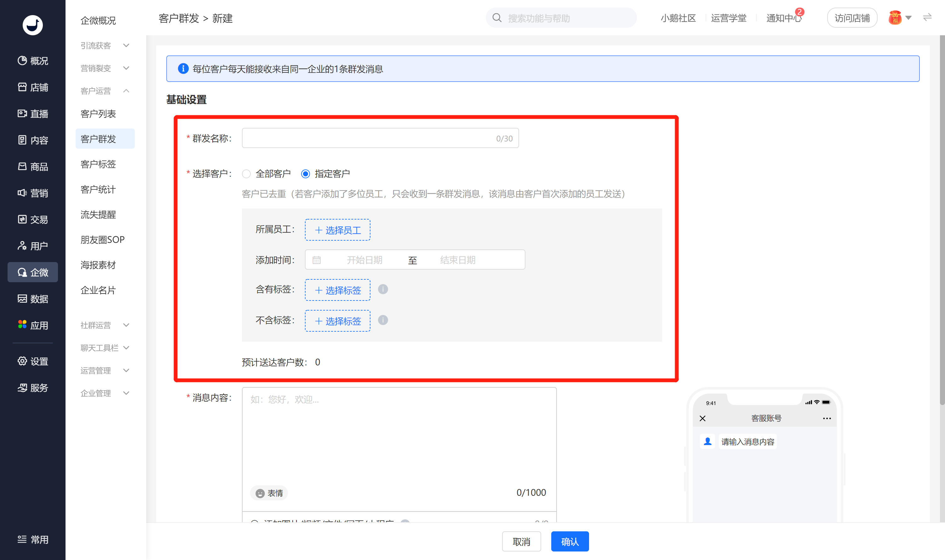Click the Xiaoe logo at top left
The width and height of the screenshot is (945, 560).
pos(32,25)
